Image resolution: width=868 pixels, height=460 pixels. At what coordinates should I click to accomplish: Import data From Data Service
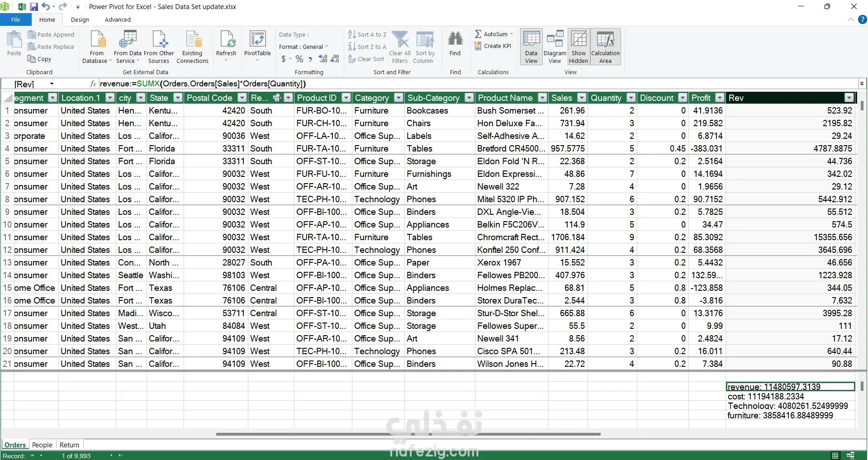(x=128, y=47)
